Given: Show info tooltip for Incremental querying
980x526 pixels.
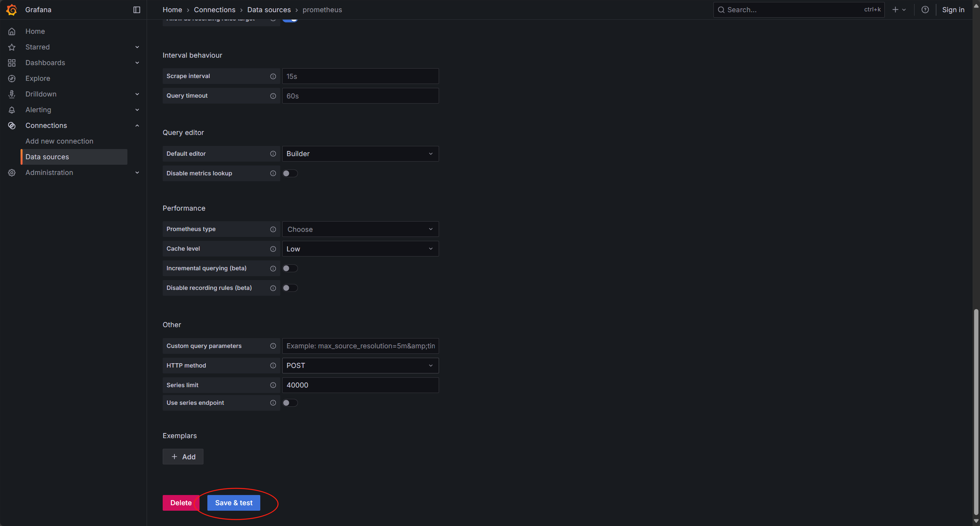Looking at the screenshot, I should coord(273,268).
